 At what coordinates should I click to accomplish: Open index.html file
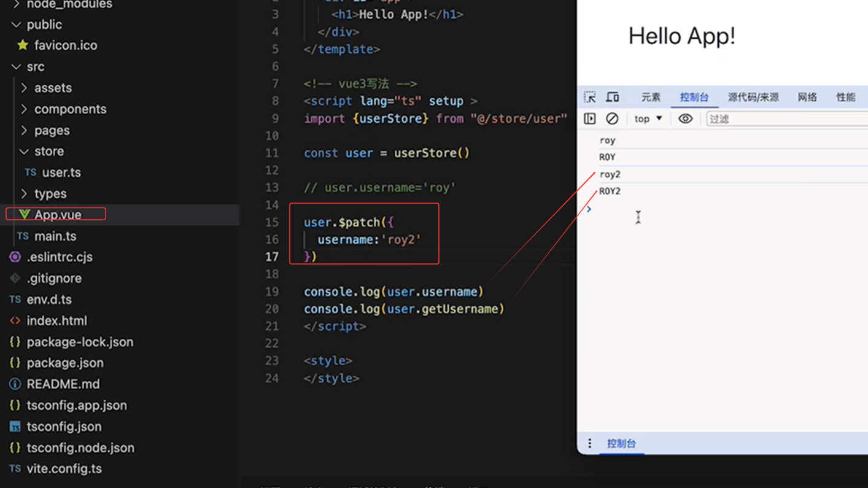tap(56, 320)
